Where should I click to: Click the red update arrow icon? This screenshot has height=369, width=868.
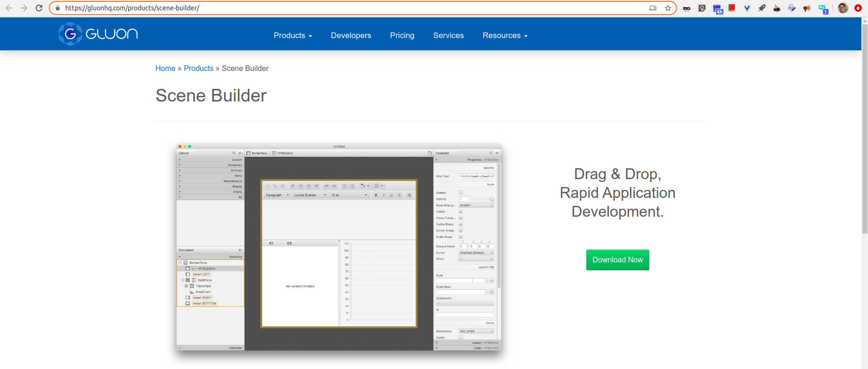pyautogui.click(x=858, y=8)
